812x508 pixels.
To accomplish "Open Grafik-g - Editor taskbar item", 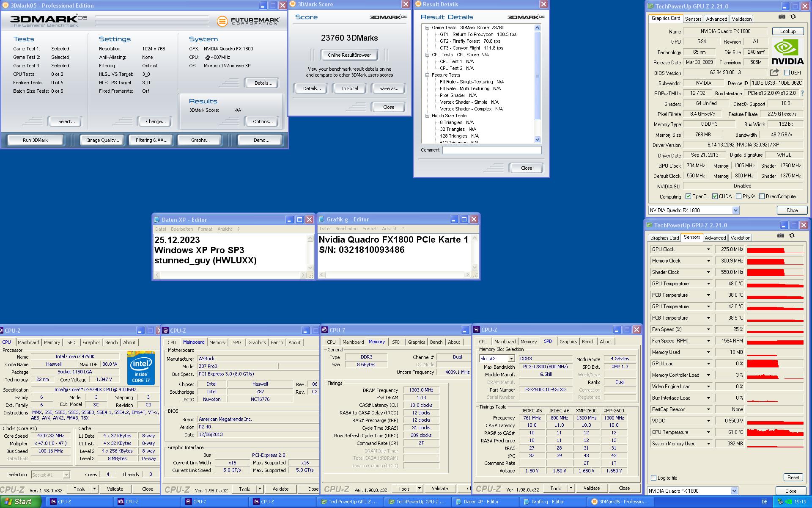I will coord(553,502).
